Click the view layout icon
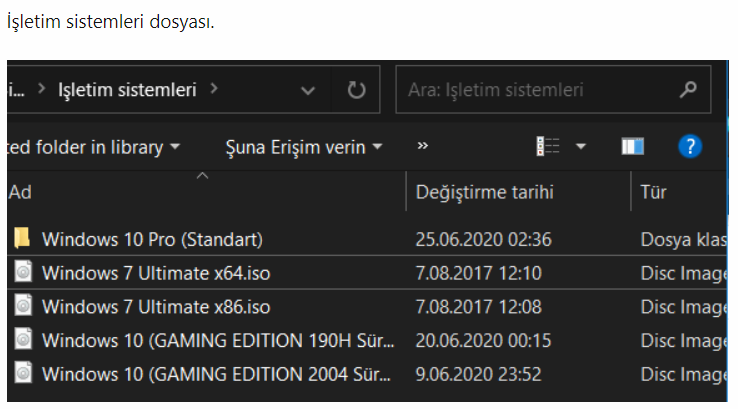 [547, 147]
